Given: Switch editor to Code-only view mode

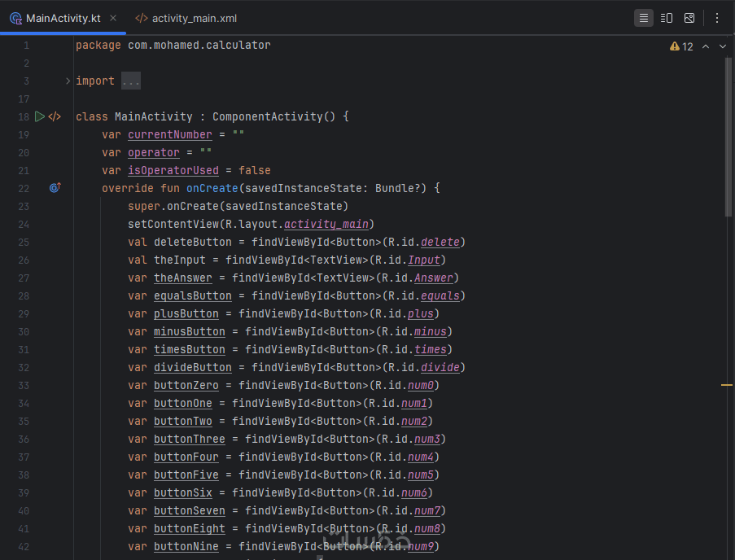Looking at the screenshot, I should click(644, 18).
